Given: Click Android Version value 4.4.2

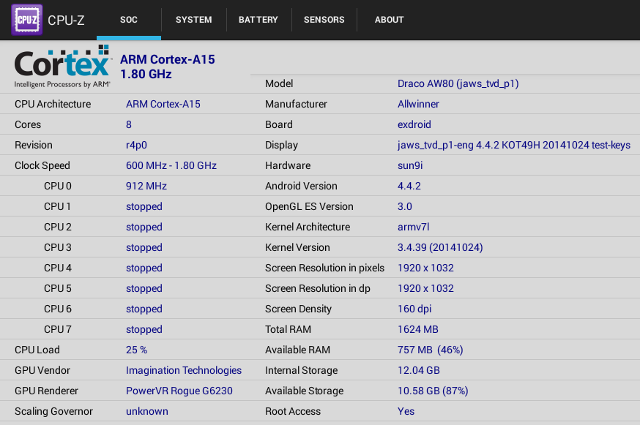Looking at the screenshot, I should (x=409, y=186).
